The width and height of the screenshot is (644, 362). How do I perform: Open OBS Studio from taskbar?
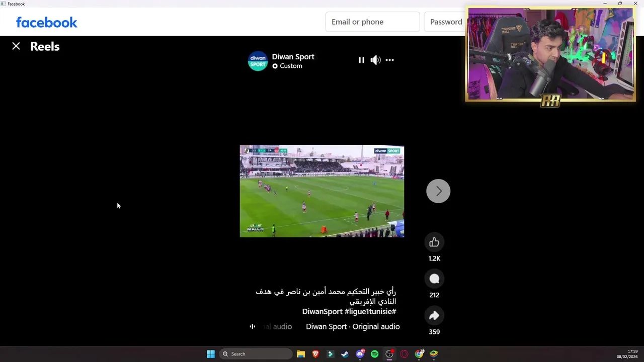point(389,354)
